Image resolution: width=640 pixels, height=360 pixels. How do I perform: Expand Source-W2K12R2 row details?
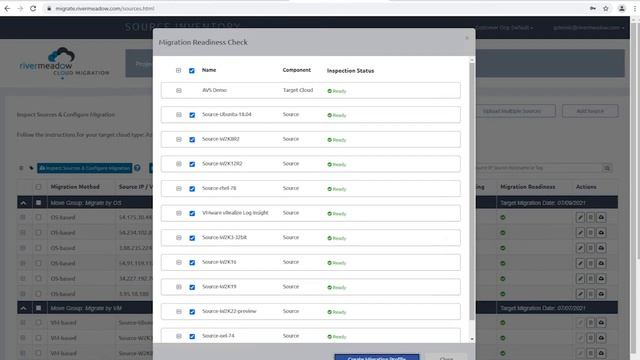pos(179,164)
